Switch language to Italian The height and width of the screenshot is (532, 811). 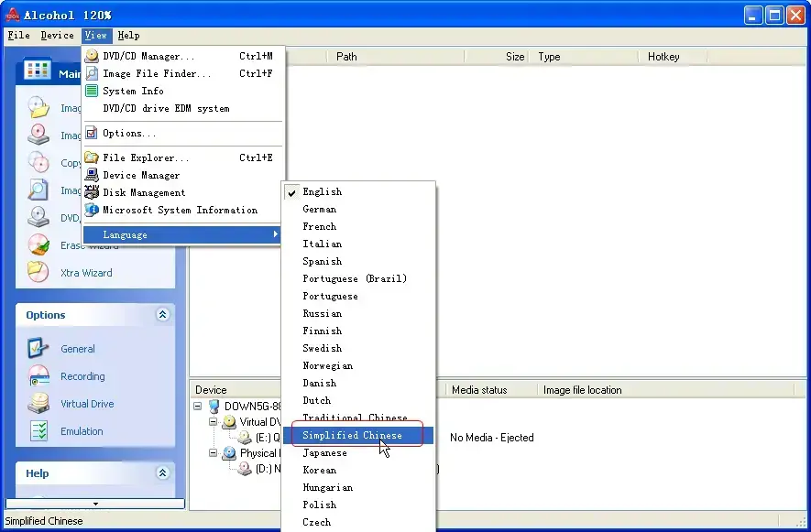[x=358, y=244]
